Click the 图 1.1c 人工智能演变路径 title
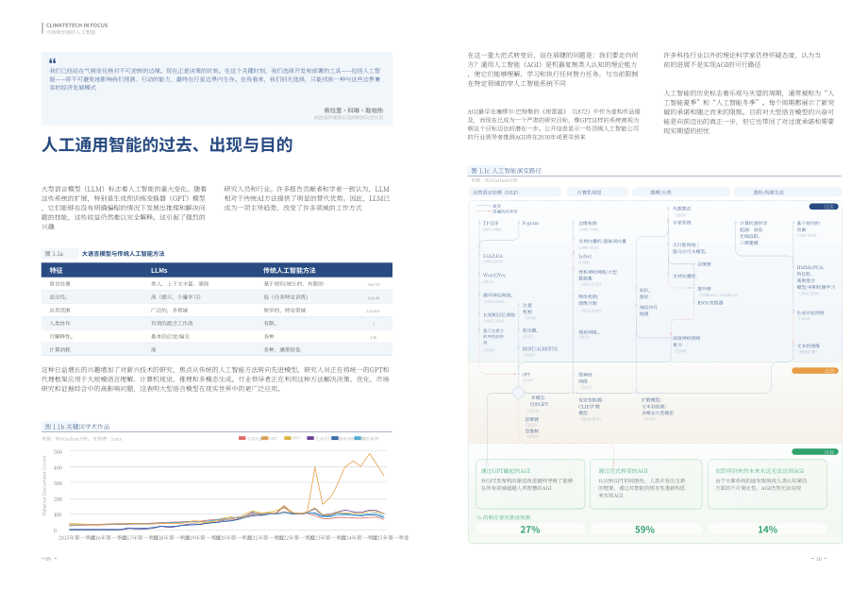The height and width of the screenshot is (590, 868). (x=506, y=171)
